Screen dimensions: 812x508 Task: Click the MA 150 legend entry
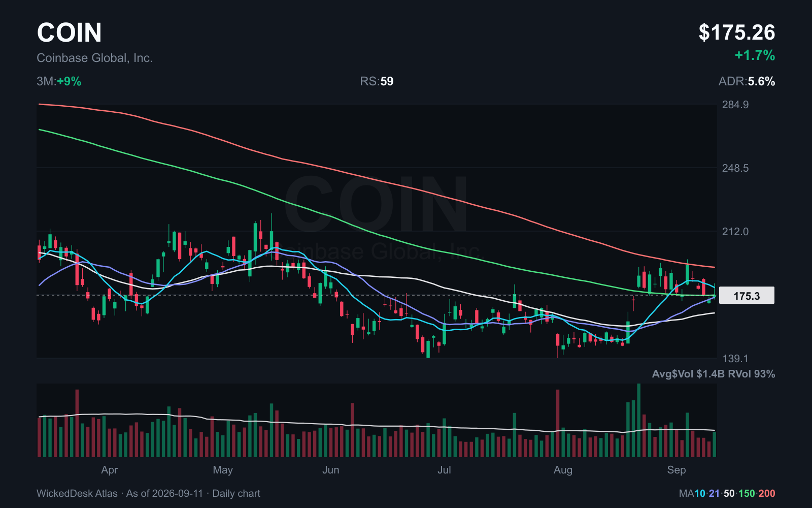click(x=747, y=493)
